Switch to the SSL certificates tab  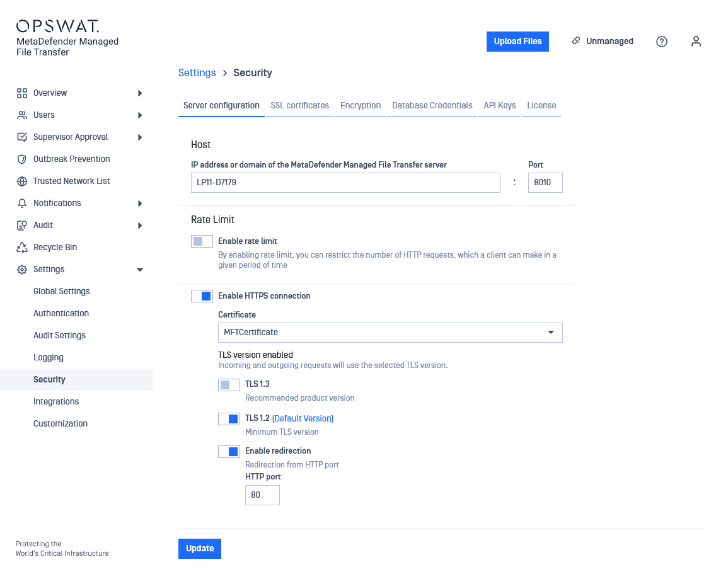point(300,106)
